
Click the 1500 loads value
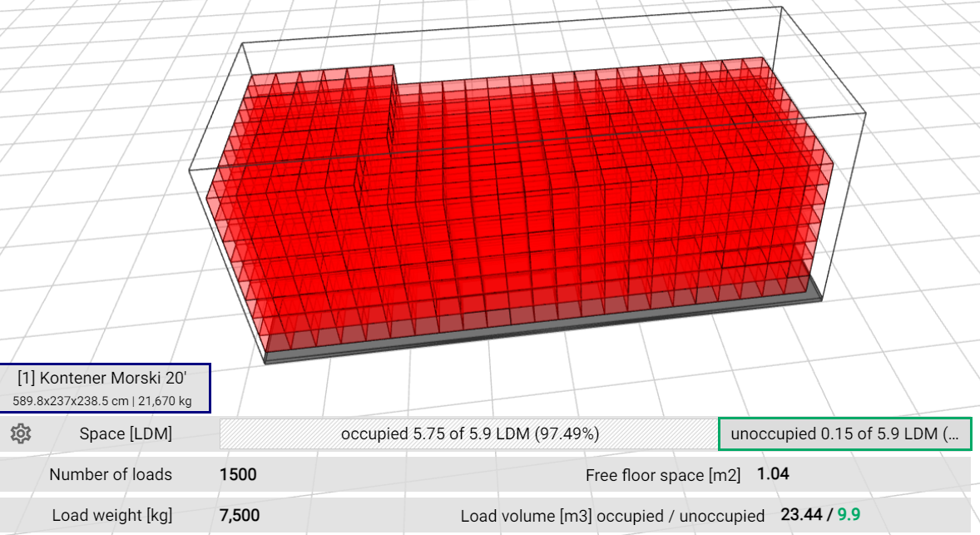(x=238, y=474)
